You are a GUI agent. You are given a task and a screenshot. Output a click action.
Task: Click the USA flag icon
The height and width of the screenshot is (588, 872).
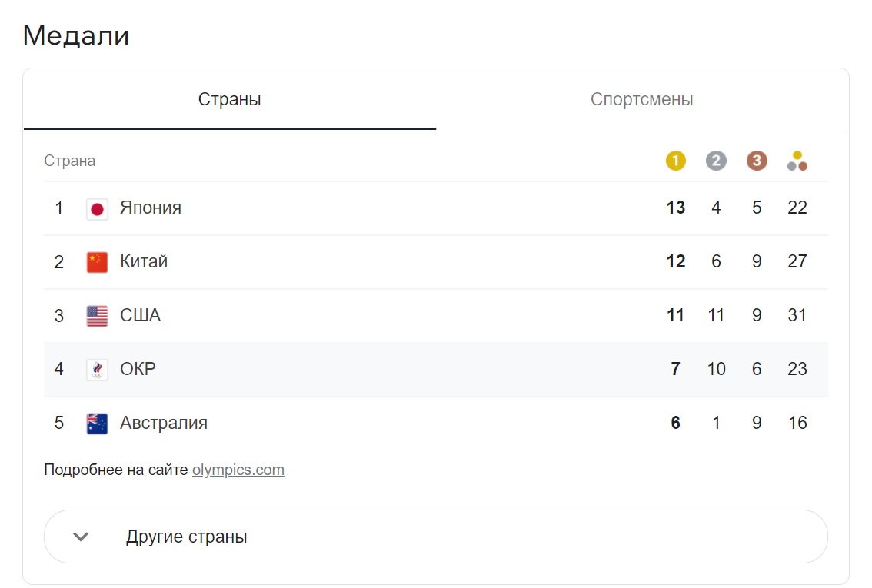point(97,316)
